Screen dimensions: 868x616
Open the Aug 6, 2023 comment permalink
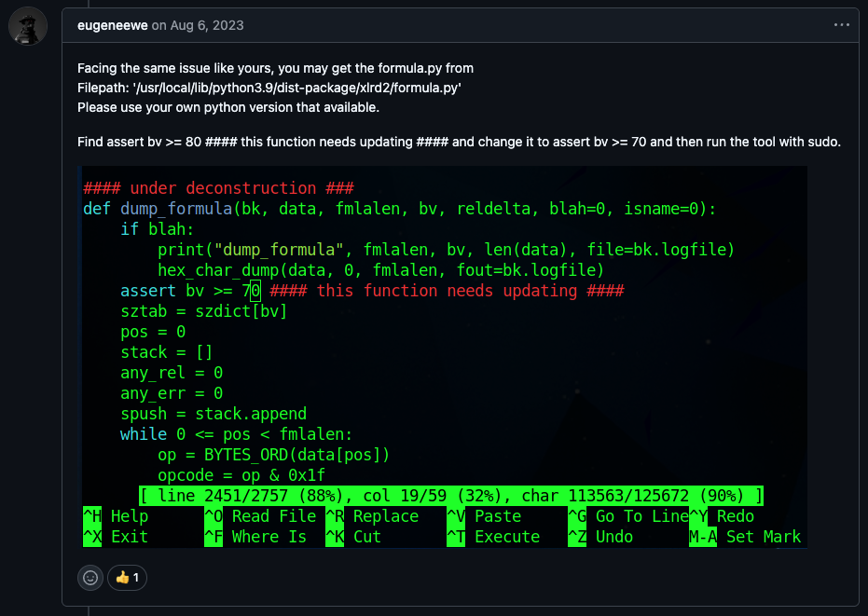(x=205, y=25)
